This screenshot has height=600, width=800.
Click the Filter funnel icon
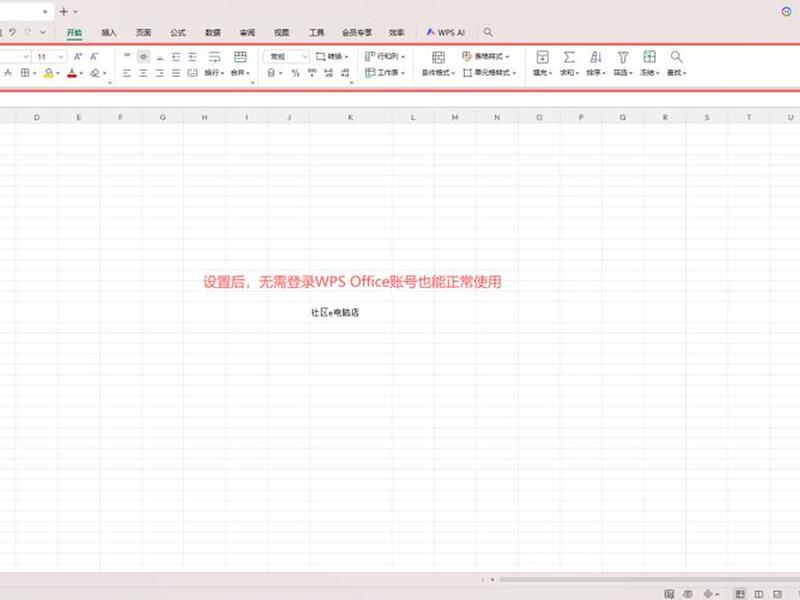pos(623,57)
